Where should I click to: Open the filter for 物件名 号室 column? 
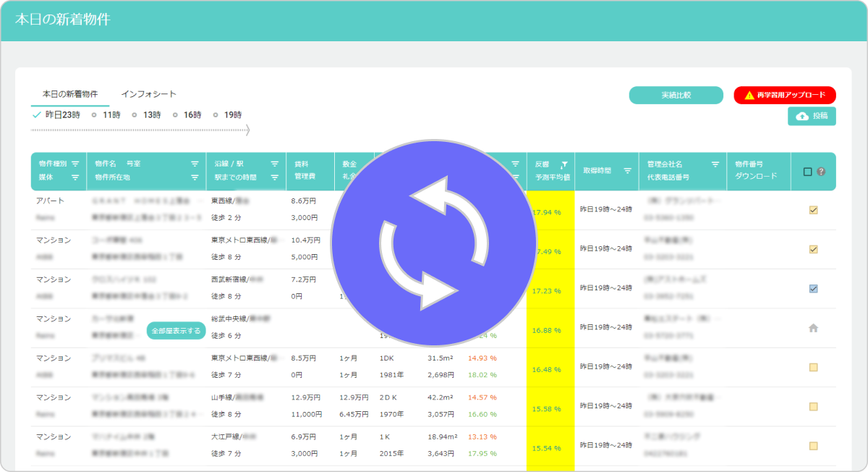[195, 164]
